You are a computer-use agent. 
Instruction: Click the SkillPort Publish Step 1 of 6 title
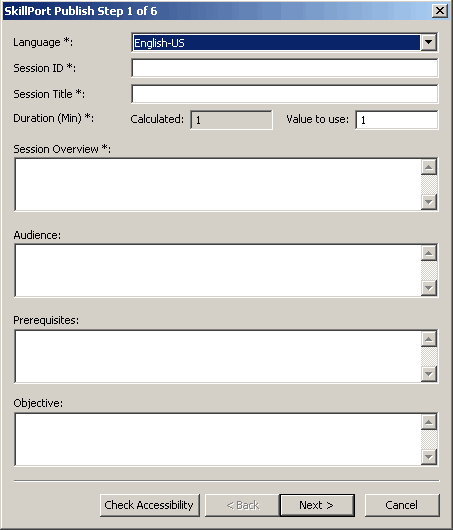pos(80,11)
